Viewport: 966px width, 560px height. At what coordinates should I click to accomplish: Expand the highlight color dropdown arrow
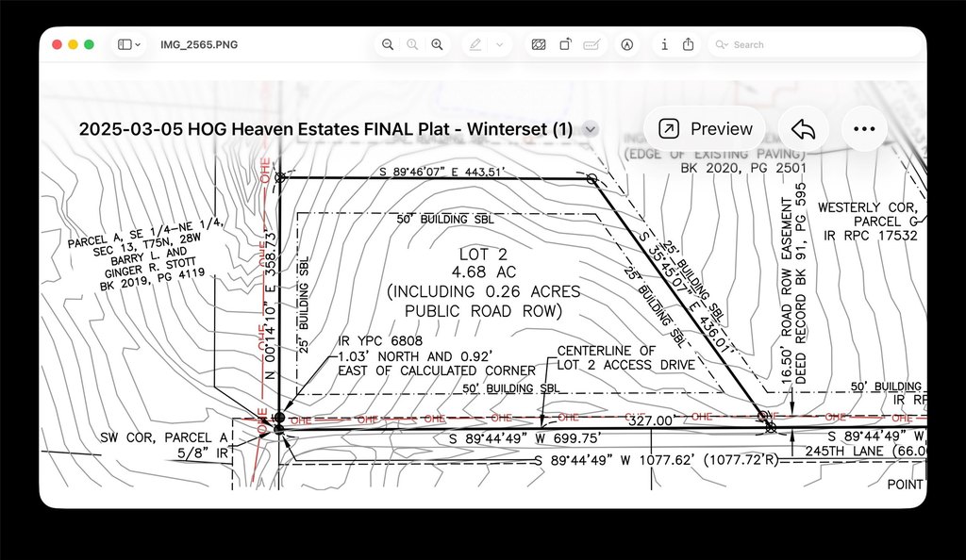pyautogui.click(x=500, y=44)
